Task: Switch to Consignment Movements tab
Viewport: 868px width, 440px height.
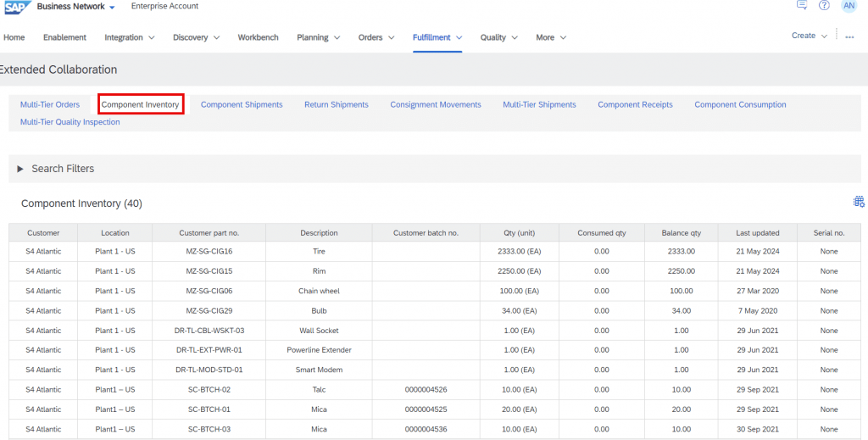Action: tap(436, 104)
